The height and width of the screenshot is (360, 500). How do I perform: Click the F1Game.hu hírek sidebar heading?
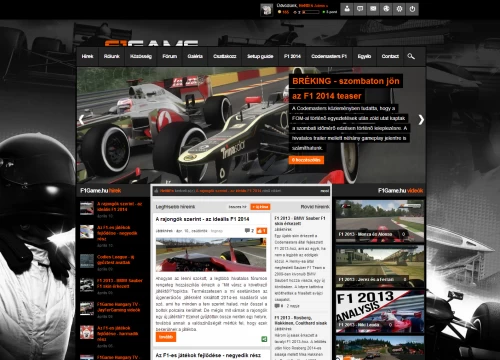click(x=100, y=191)
